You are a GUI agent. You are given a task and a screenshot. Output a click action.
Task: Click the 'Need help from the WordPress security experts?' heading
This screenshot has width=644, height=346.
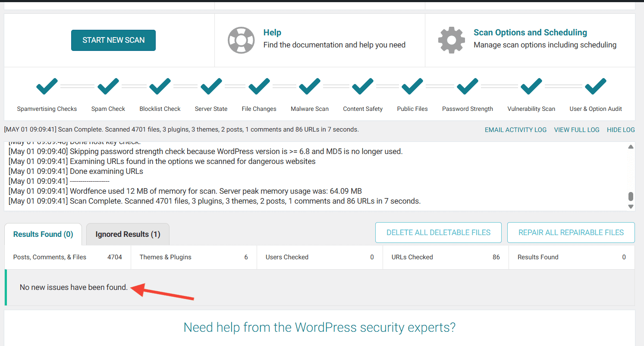click(319, 327)
